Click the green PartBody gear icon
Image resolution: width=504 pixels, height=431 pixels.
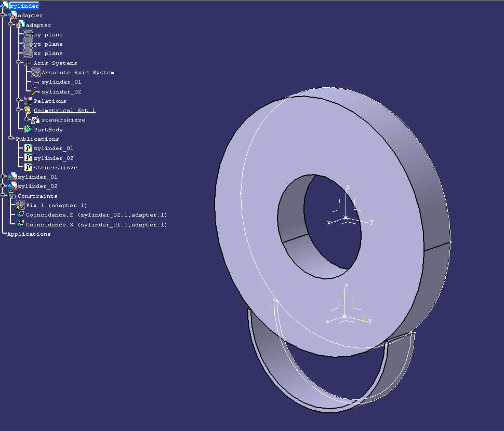pyautogui.click(x=28, y=129)
